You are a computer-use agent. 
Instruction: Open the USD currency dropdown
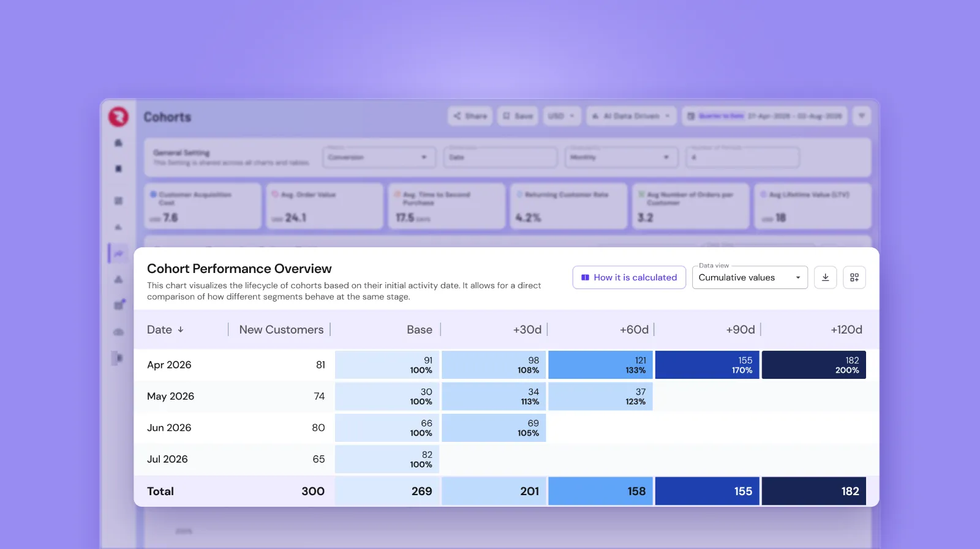[x=562, y=116]
